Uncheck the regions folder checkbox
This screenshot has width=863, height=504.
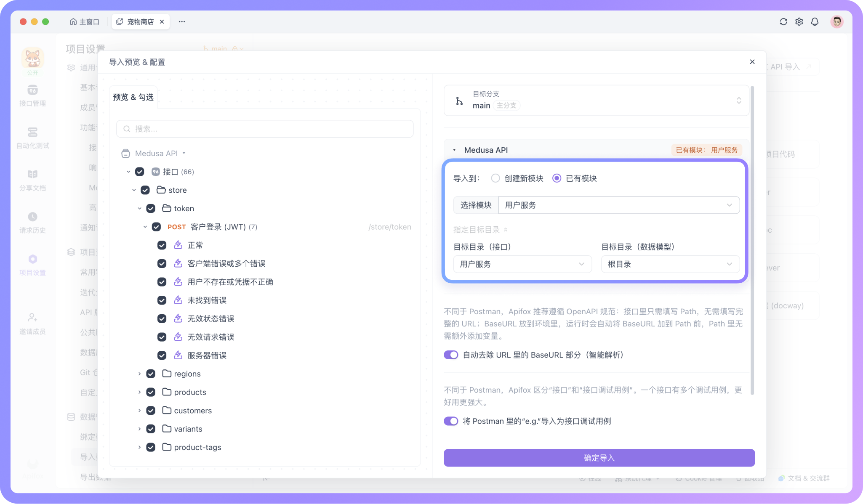tap(150, 374)
